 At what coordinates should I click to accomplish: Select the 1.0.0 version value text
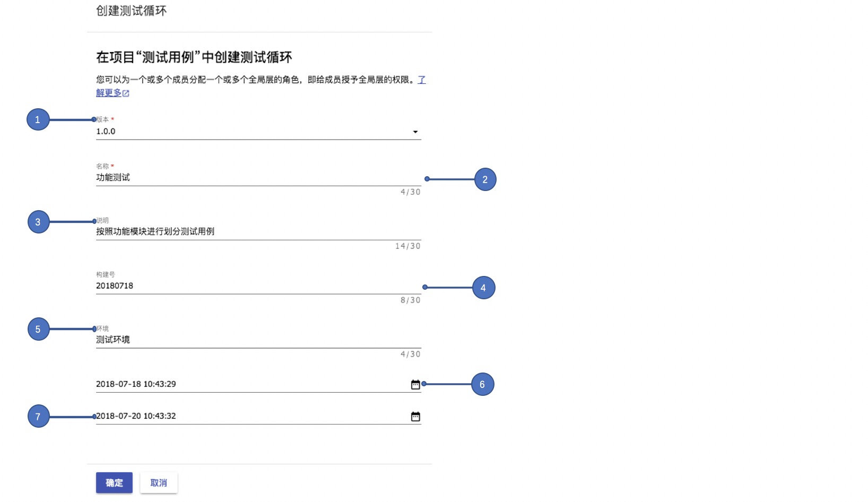pyautogui.click(x=106, y=132)
